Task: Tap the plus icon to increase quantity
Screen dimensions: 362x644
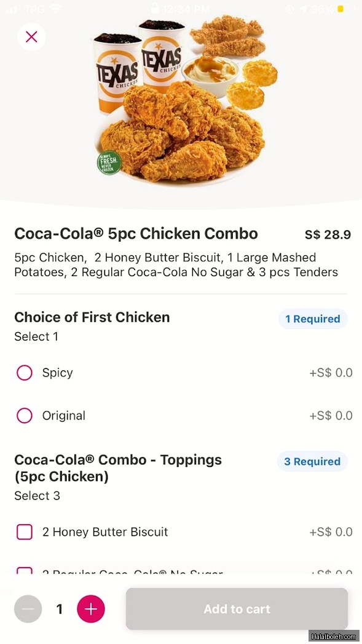Action: (91, 609)
